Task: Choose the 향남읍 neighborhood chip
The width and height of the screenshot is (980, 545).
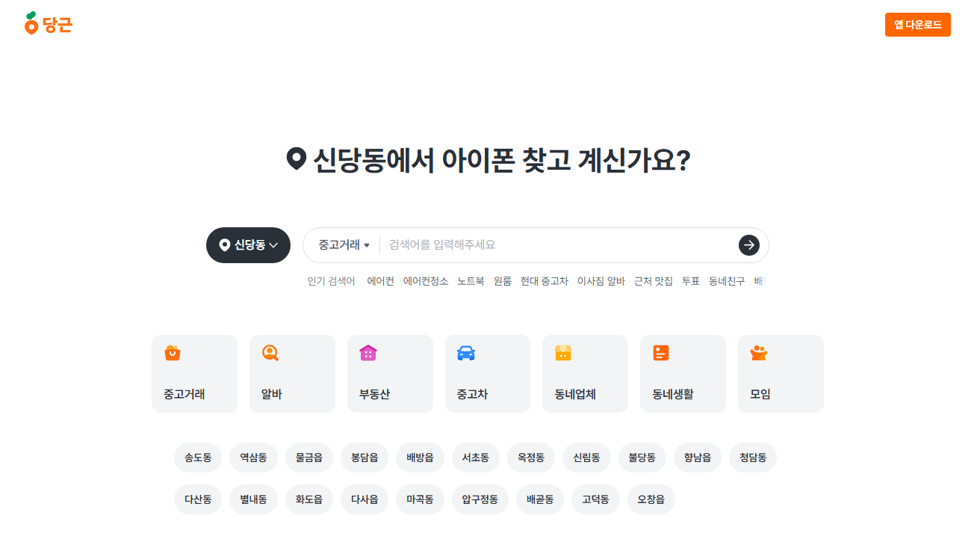Action: [698, 458]
